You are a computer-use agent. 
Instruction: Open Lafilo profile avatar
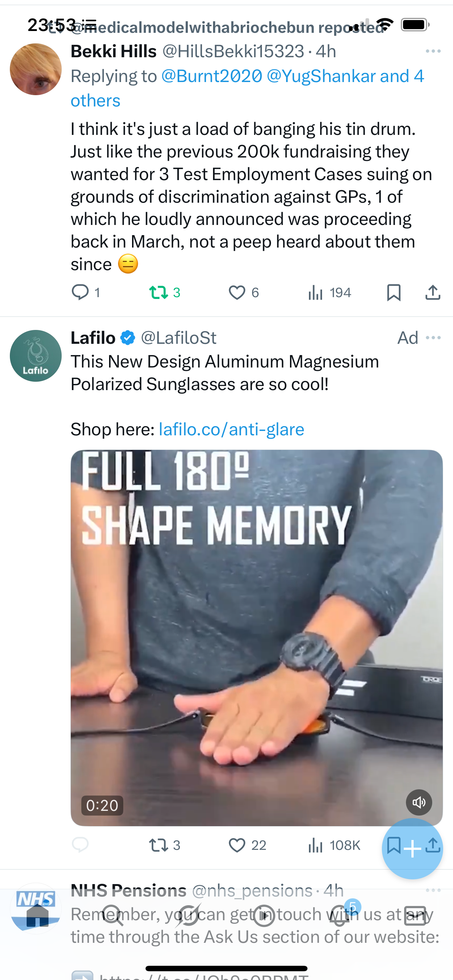pos(36,356)
